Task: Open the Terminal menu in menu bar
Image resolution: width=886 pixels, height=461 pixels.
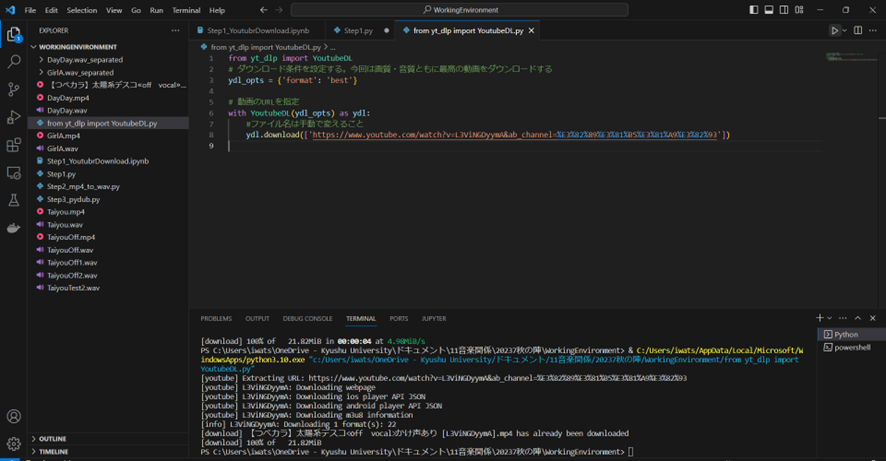Action: pos(186,10)
